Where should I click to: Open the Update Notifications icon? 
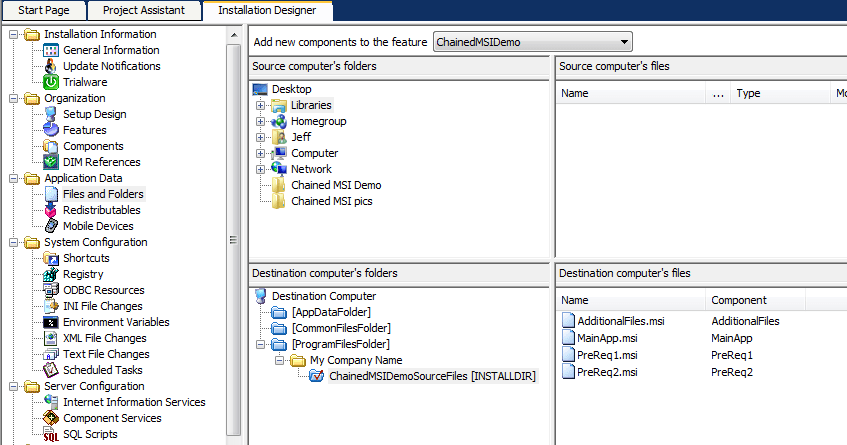click(x=51, y=66)
